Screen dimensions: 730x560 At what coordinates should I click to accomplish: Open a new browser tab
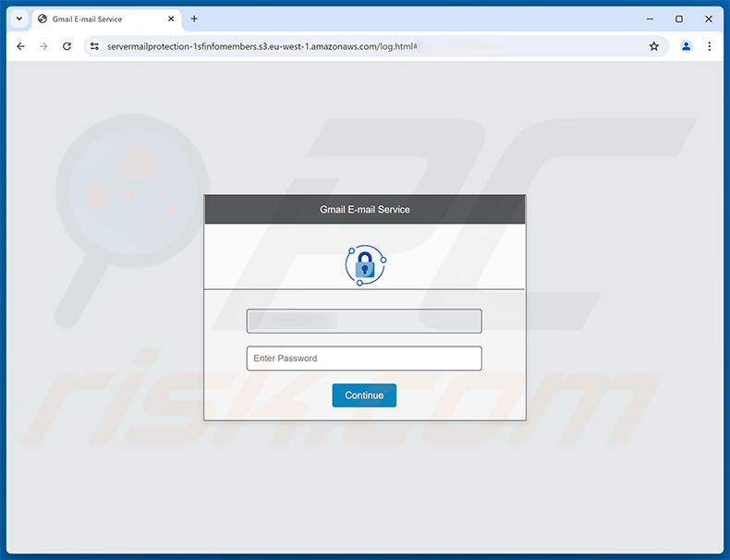(194, 19)
